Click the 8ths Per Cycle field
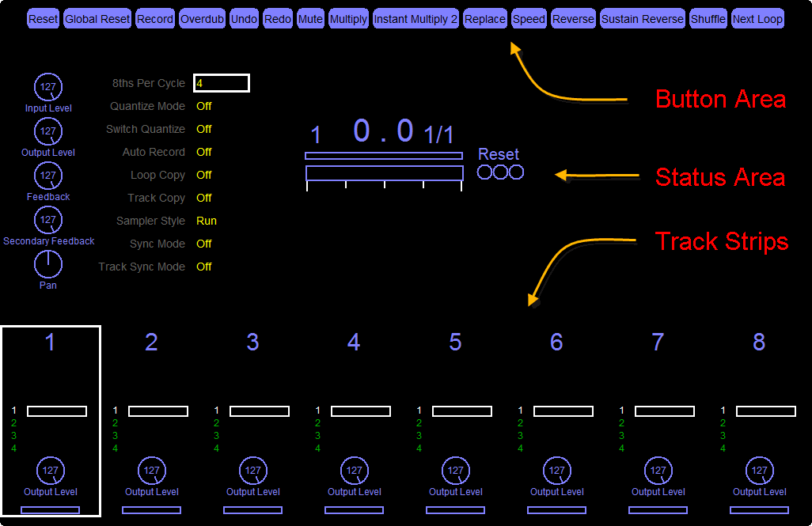The height and width of the screenshot is (526, 812). point(222,83)
